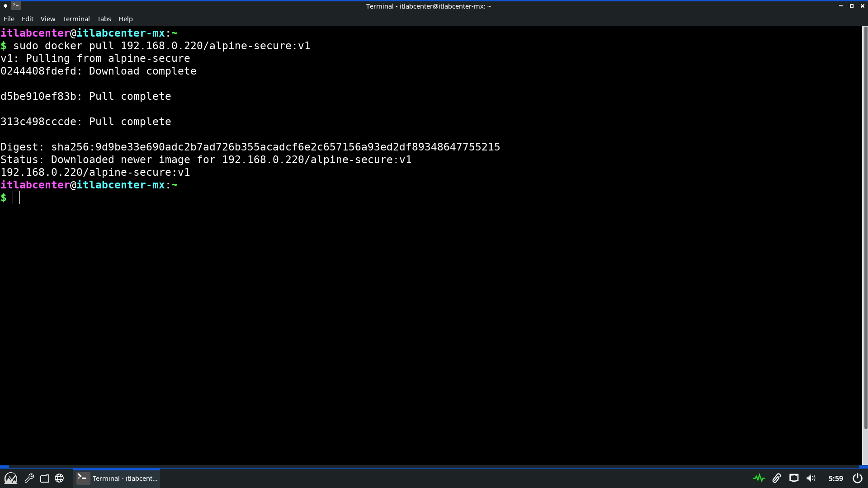Open the Terminal menu
Image resolution: width=868 pixels, height=488 pixels.
[76, 19]
